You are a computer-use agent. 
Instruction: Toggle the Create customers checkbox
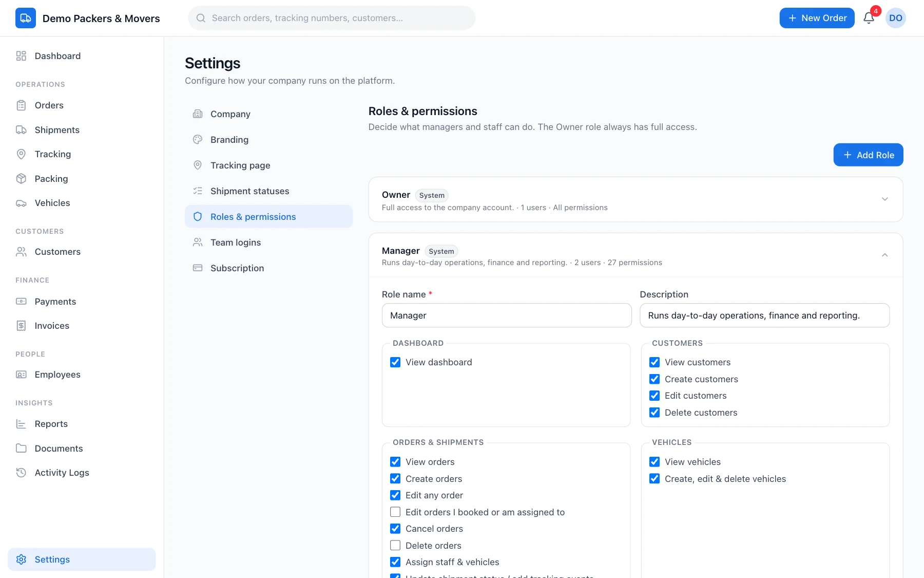tap(654, 379)
